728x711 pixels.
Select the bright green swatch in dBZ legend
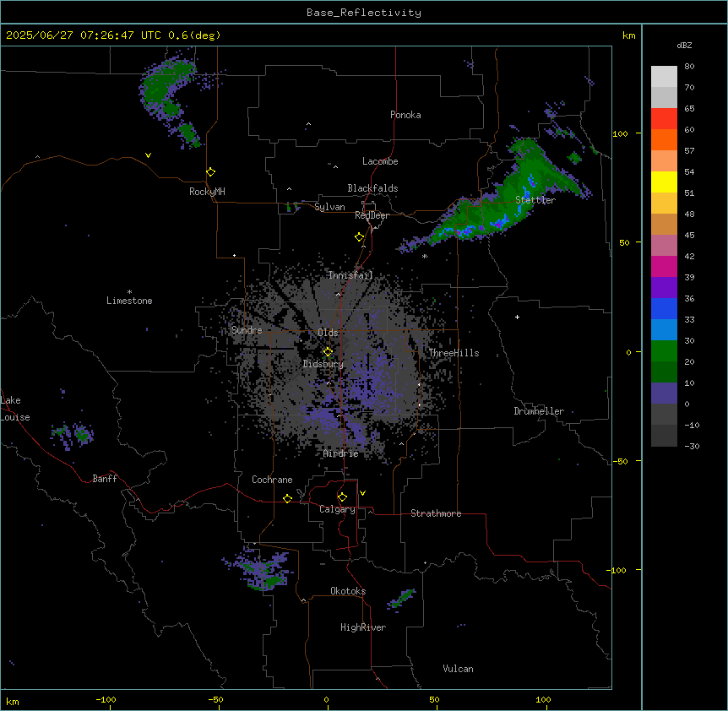(664, 351)
